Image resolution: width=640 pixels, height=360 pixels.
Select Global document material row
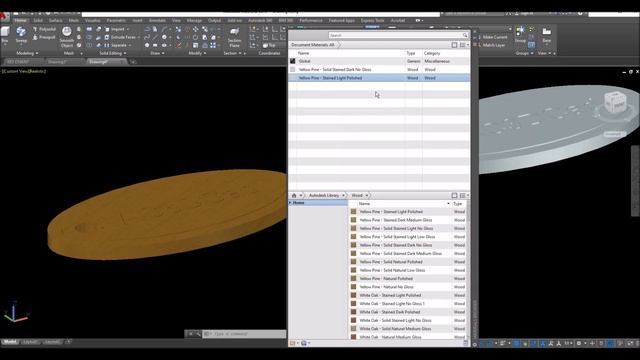click(x=379, y=61)
